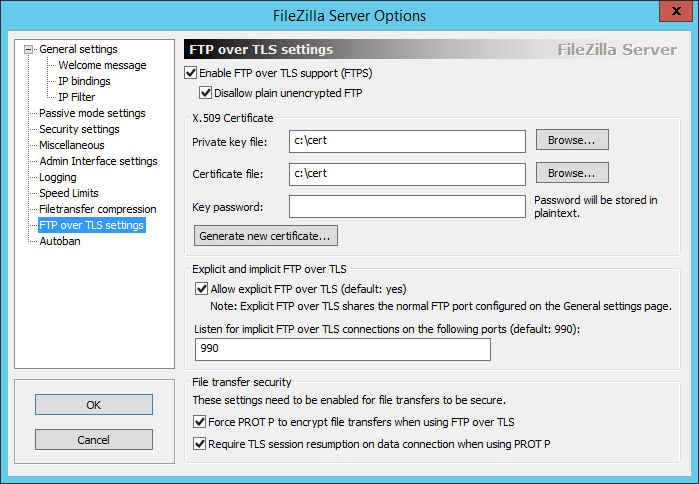Toggle Enable FTP over TLS support checkbox
Screen dimensions: 699x484
coord(192,73)
